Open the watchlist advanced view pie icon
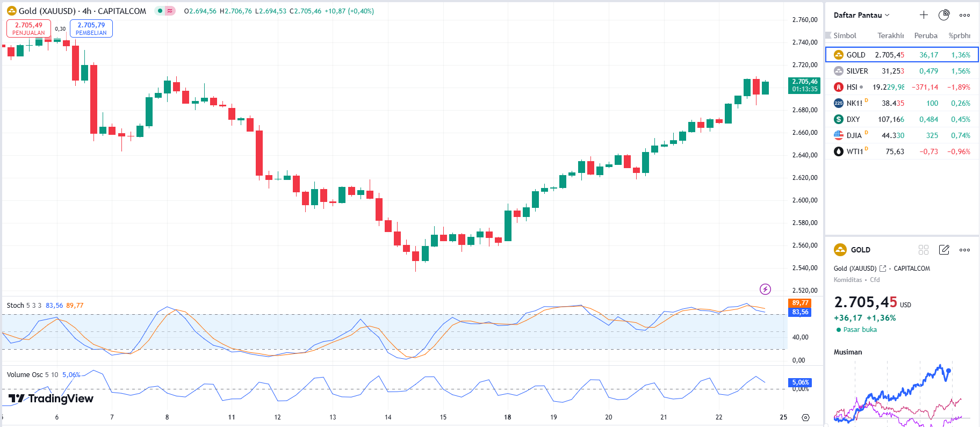Image resolution: width=980 pixels, height=427 pixels. [x=944, y=15]
